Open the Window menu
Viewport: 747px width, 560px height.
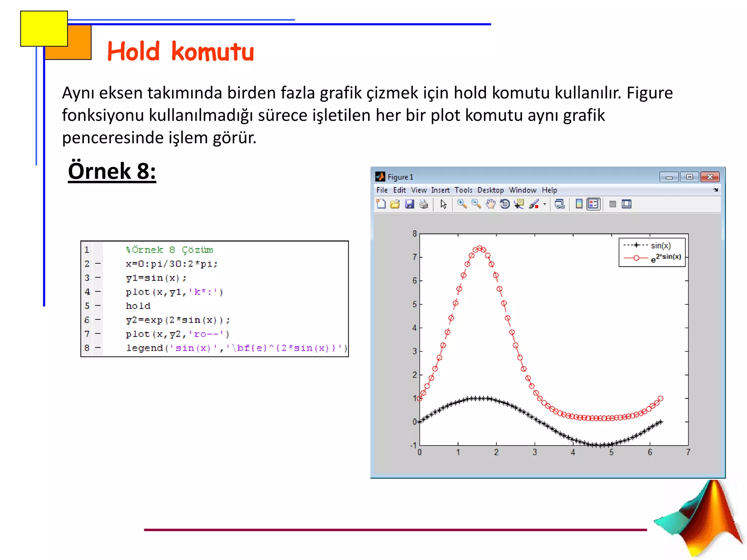523,190
